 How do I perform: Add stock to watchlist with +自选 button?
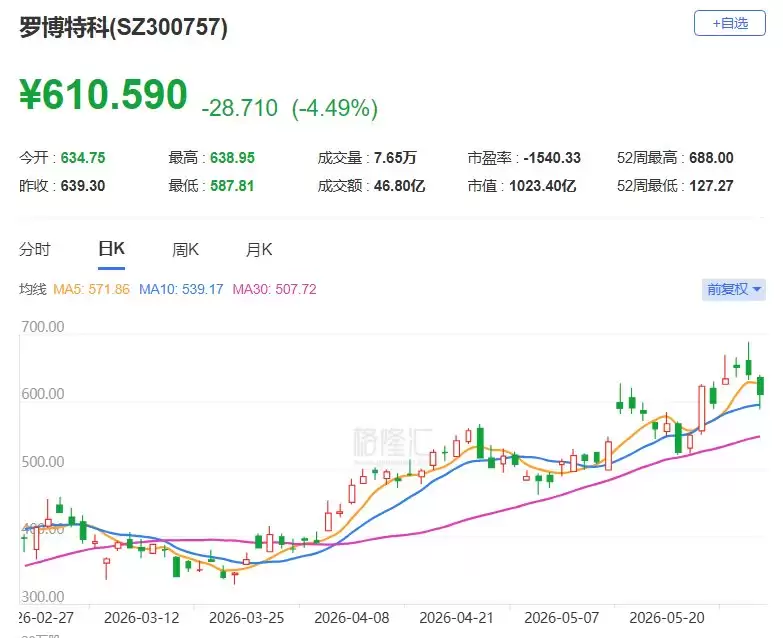(730, 23)
